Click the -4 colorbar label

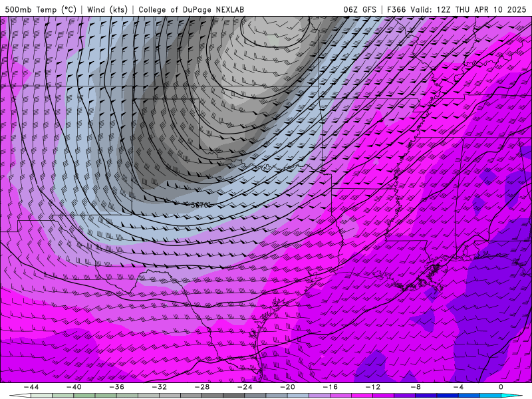pyautogui.click(x=459, y=387)
